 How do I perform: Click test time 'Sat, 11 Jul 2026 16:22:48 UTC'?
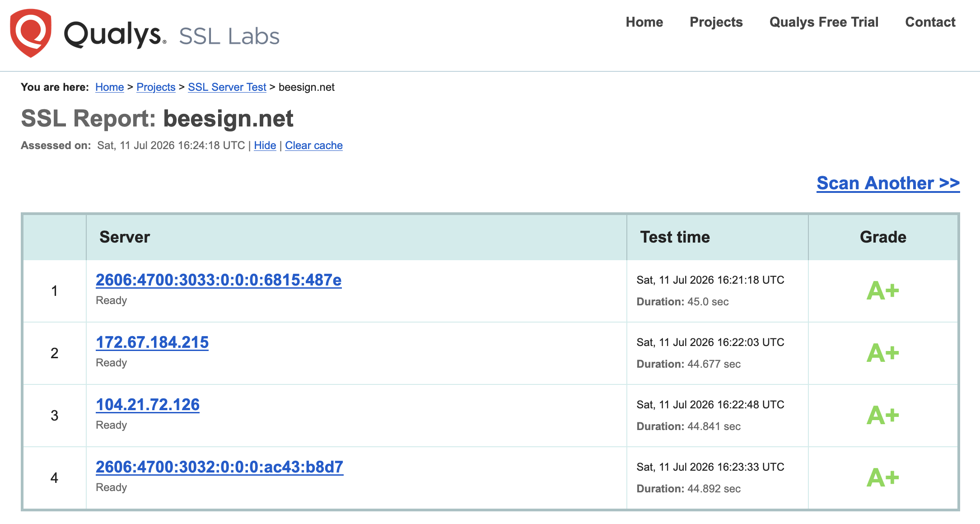710,405
